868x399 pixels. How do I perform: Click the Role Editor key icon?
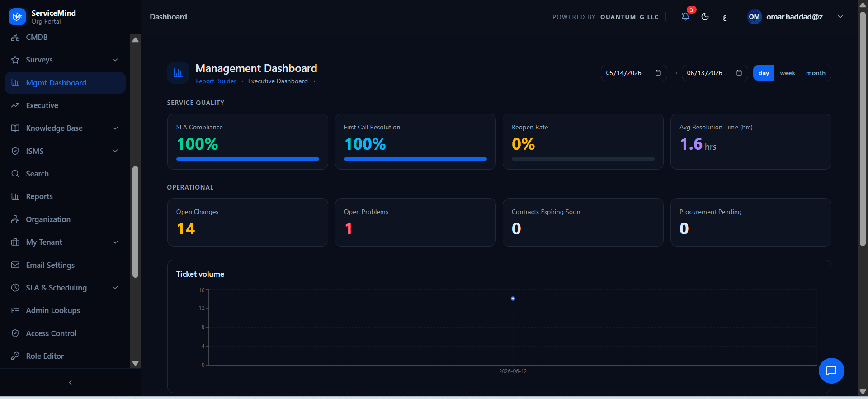[x=15, y=356]
